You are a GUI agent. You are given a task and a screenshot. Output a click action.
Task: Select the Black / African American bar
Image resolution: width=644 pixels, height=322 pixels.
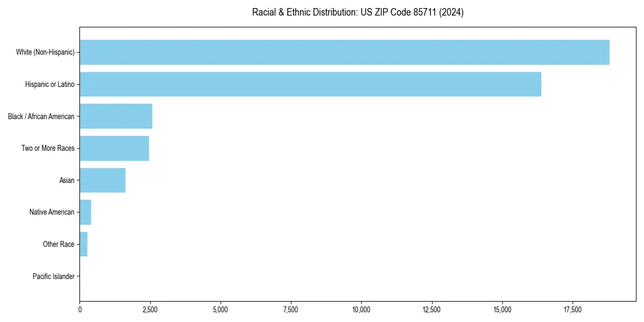[x=115, y=116]
